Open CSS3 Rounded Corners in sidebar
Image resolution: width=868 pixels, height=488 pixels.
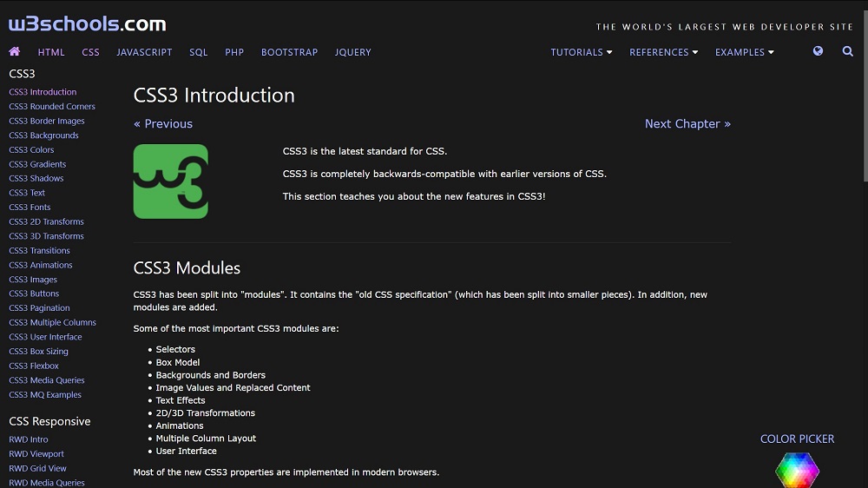[x=52, y=107]
